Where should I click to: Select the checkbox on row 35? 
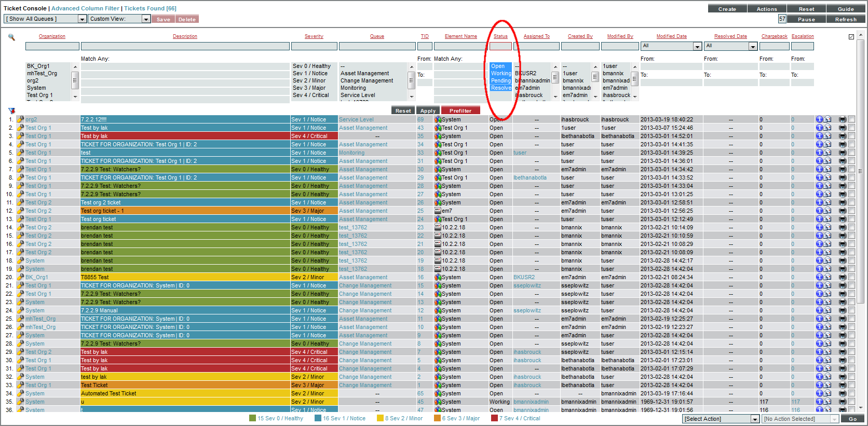(x=851, y=402)
